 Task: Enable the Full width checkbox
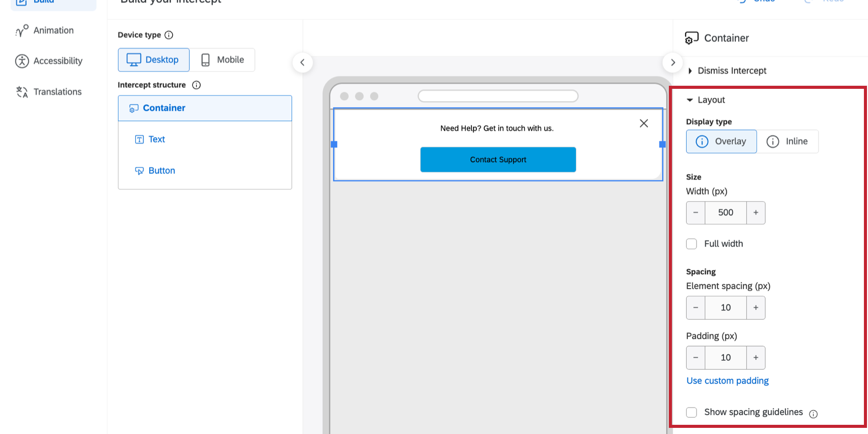691,244
